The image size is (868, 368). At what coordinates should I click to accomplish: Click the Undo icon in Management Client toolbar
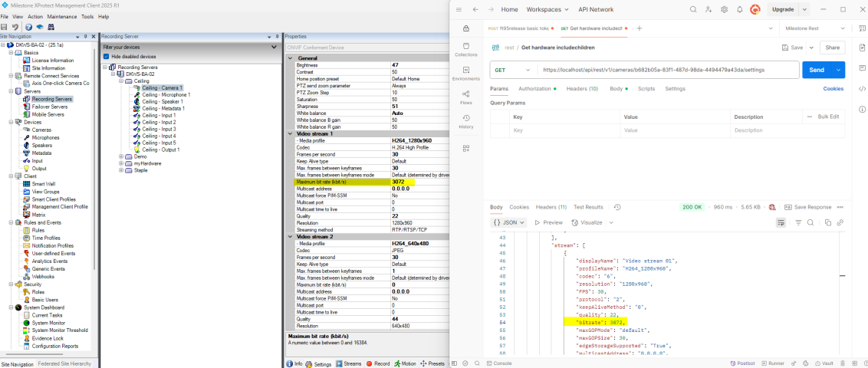coord(14,27)
